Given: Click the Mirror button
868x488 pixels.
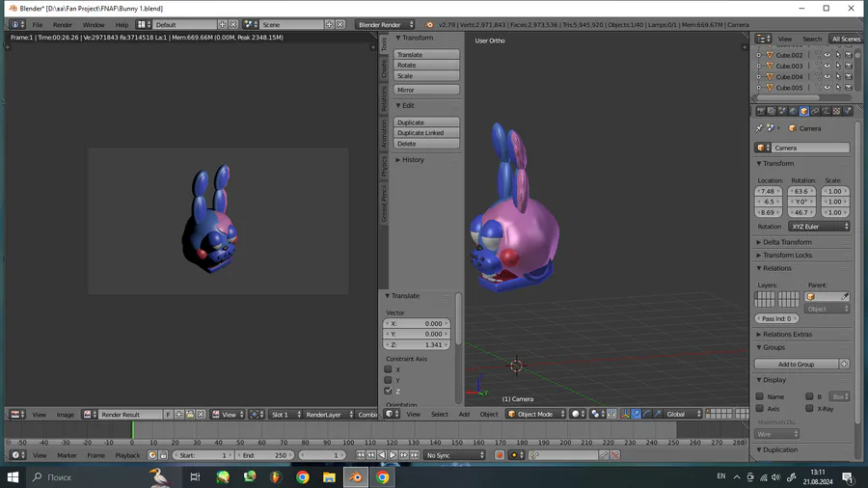Looking at the screenshot, I should pyautogui.click(x=426, y=90).
